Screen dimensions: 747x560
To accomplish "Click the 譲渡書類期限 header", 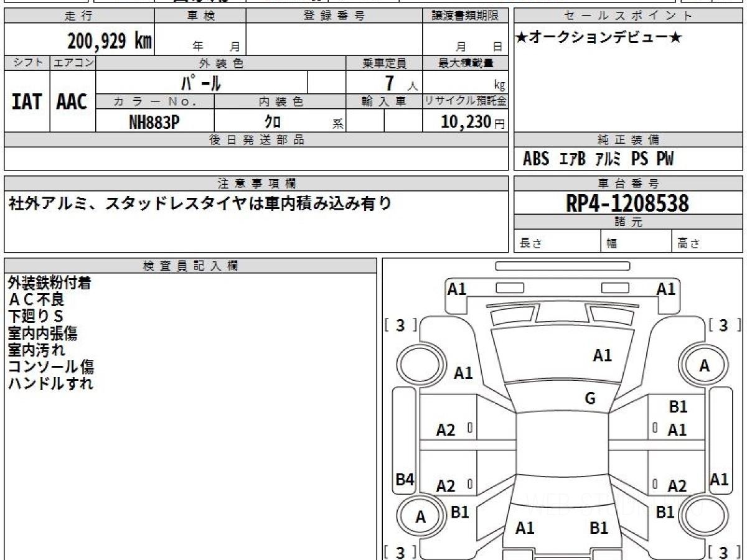I will coord(465,16).
